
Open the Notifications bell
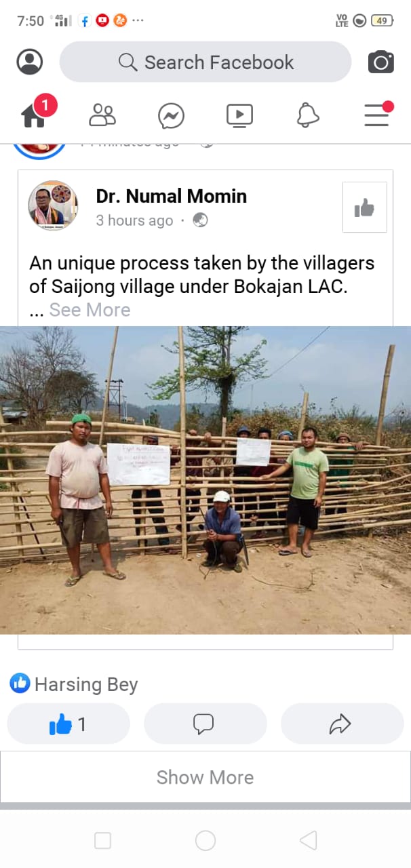click(308, 115)
